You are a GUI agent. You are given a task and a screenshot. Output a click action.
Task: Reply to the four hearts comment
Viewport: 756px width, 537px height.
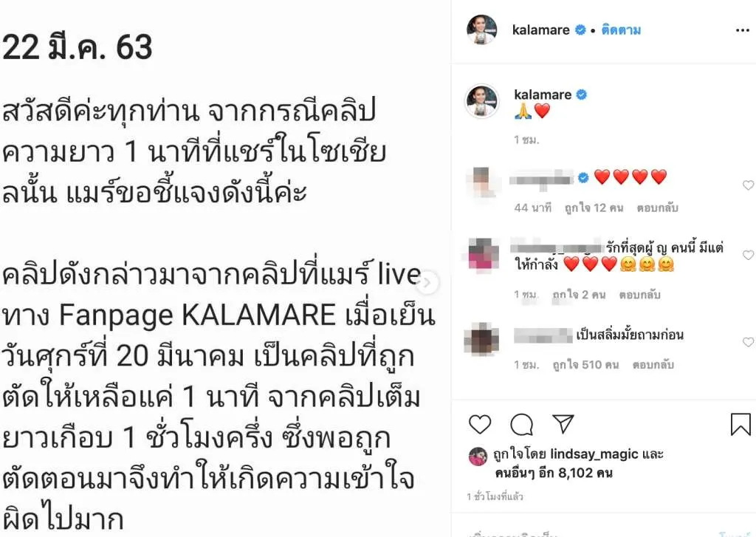click(x=657, y=208)
